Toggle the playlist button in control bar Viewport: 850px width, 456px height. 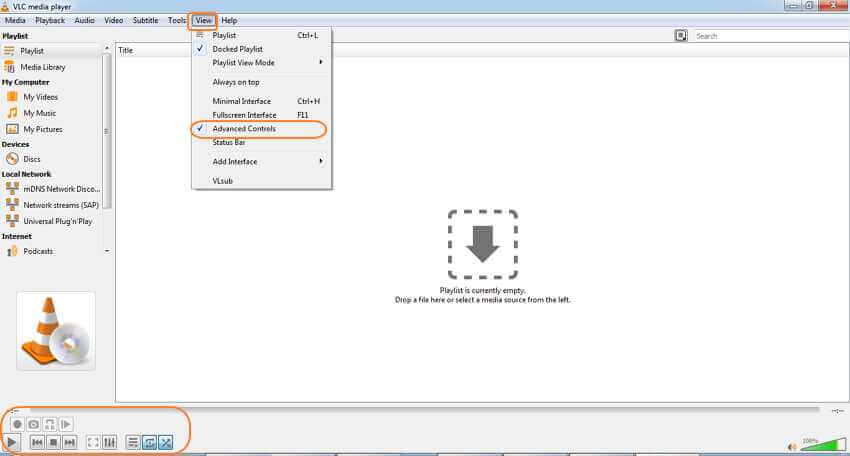point(133,442)
